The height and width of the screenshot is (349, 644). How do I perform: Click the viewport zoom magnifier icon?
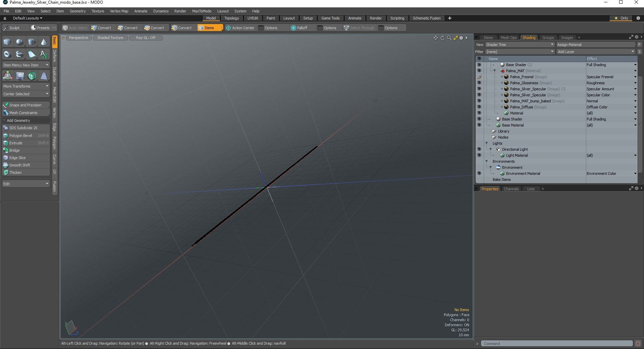click(x=449, y=38)
